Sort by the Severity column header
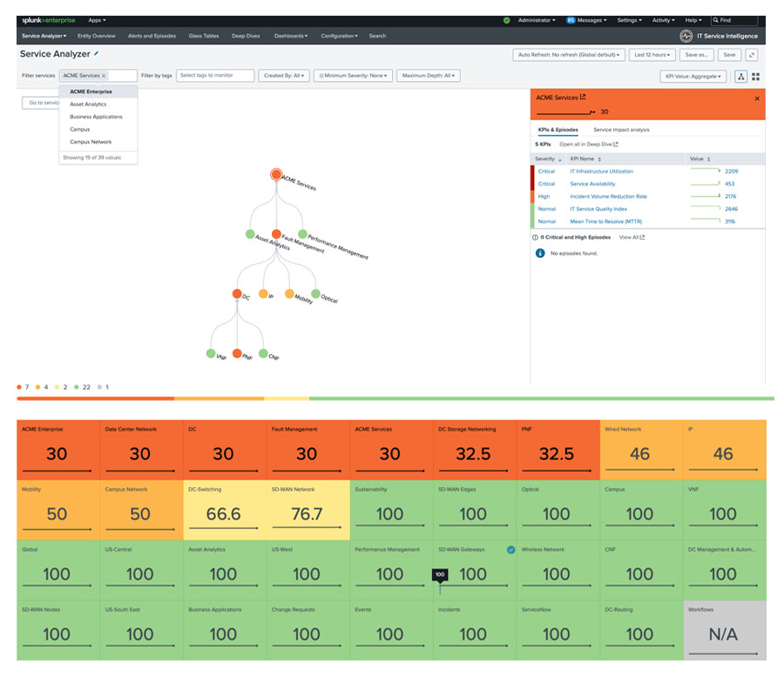 548,159
